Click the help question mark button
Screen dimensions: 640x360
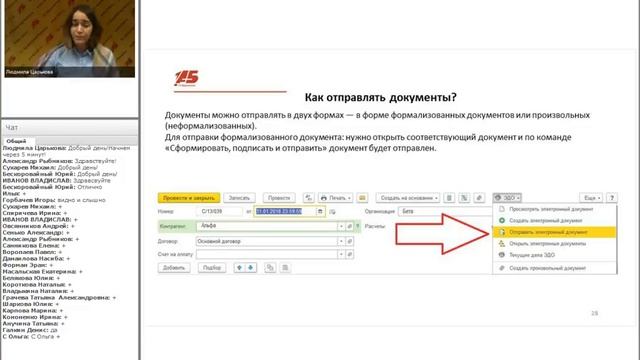click(x=611, y=198)
